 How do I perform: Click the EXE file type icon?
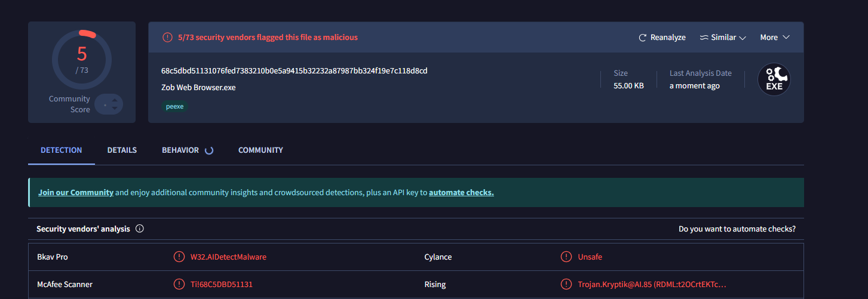pos(774,80)
